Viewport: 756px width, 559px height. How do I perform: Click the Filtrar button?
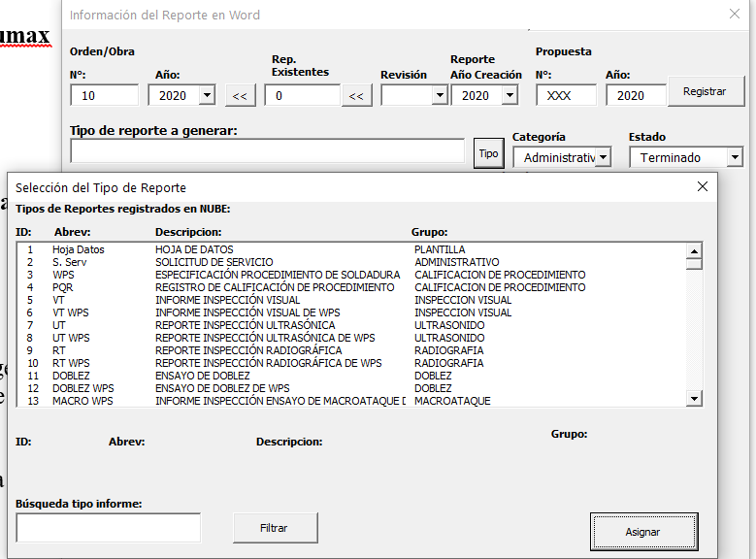pyautogui.click(x=275, y=528)
